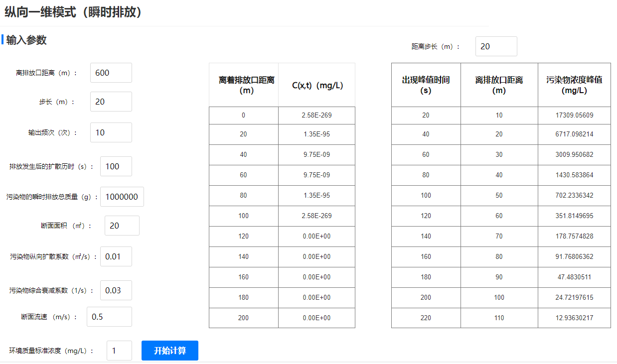Click the 距离步长 input above right table
The height and width of the screenshot is (364, 617).
pos(496,46)
